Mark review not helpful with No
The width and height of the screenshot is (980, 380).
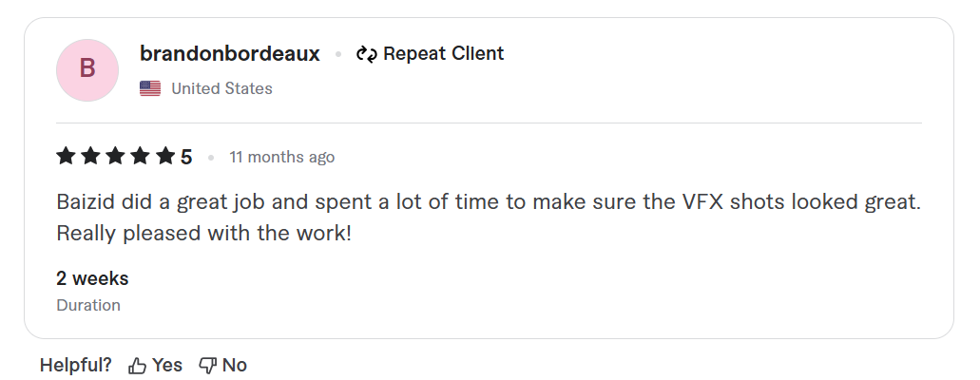(222, 365)
